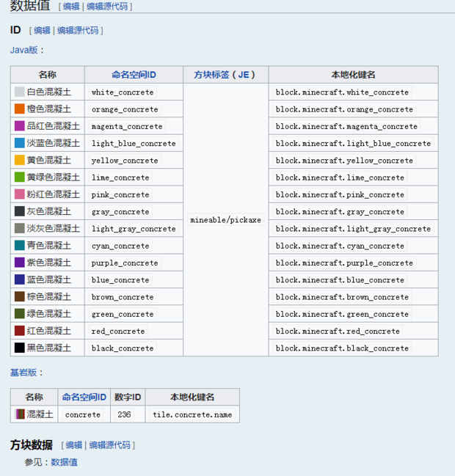455x476 pixels.
Task: Click the 品红色混凝土 name cell
Action: (48, 125)
